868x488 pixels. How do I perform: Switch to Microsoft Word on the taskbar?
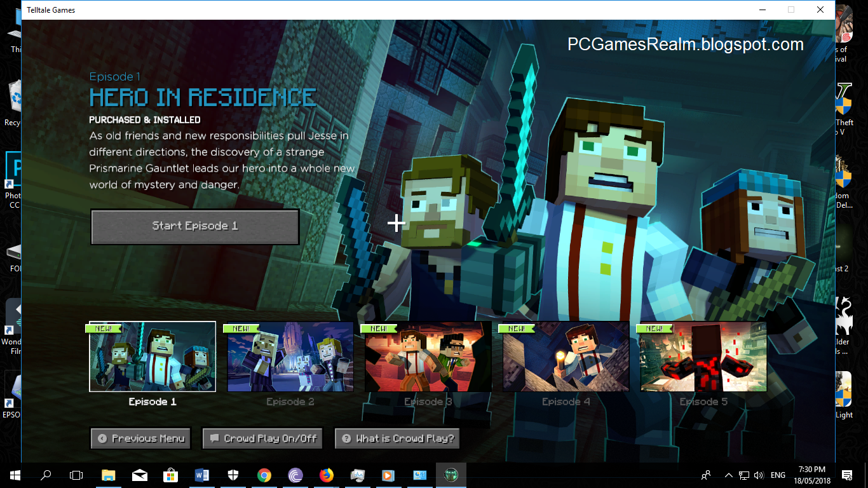[x=202, y=475]
